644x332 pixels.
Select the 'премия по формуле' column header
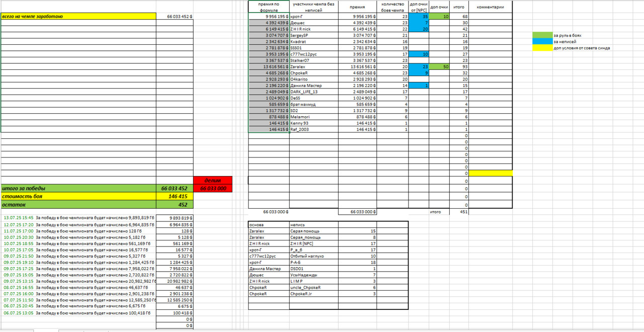(269, 7)
